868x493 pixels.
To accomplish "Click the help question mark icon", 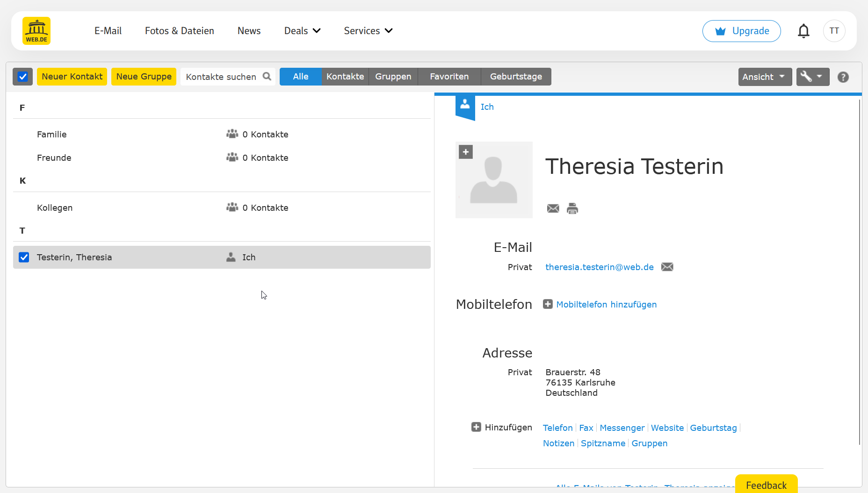I will 843,77.
